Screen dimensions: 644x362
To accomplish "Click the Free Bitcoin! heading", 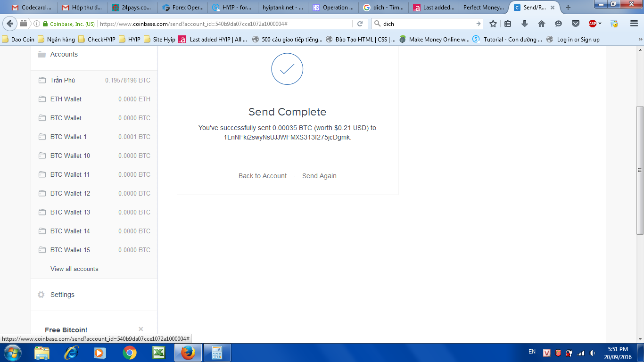I will 66,330.
